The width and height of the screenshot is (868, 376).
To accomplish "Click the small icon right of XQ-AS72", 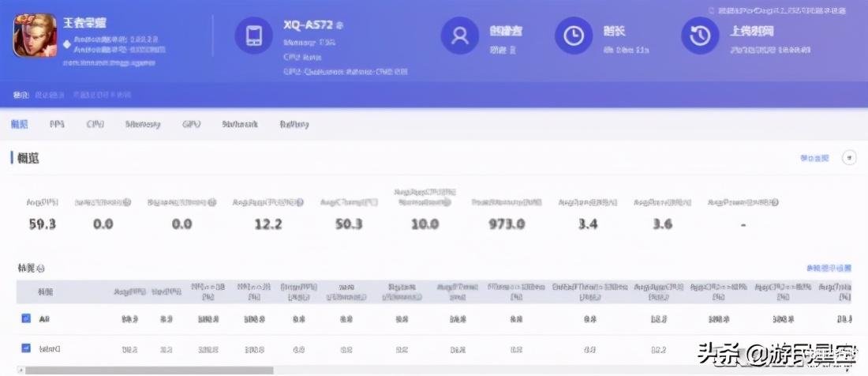I will coord(339,25).
